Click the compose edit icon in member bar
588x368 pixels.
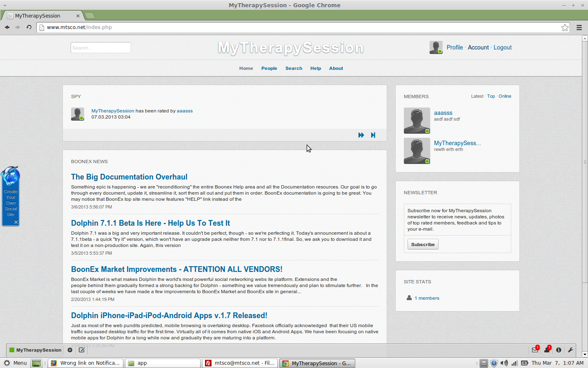coord(82,350)
